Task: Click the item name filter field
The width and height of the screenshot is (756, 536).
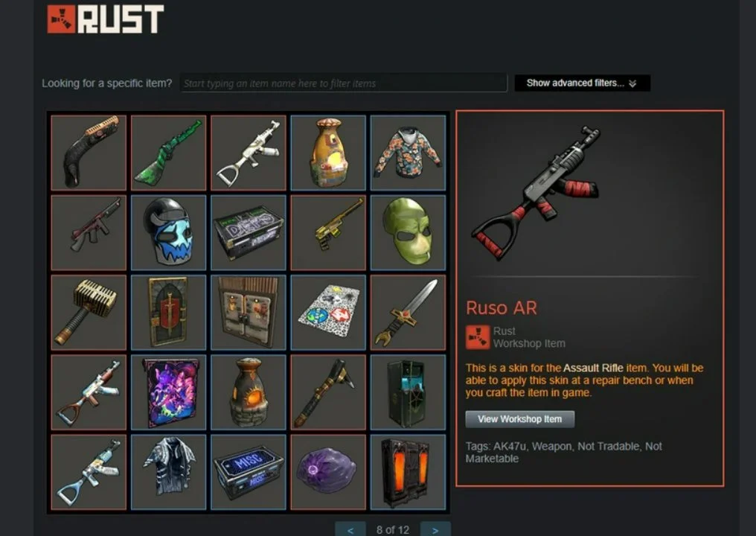Action: [344, 83]
